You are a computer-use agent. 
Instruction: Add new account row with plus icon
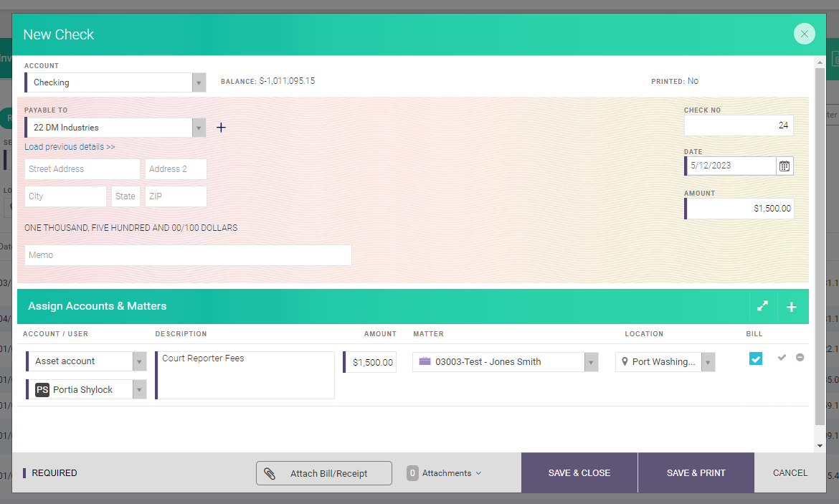[x=792, y=307]
